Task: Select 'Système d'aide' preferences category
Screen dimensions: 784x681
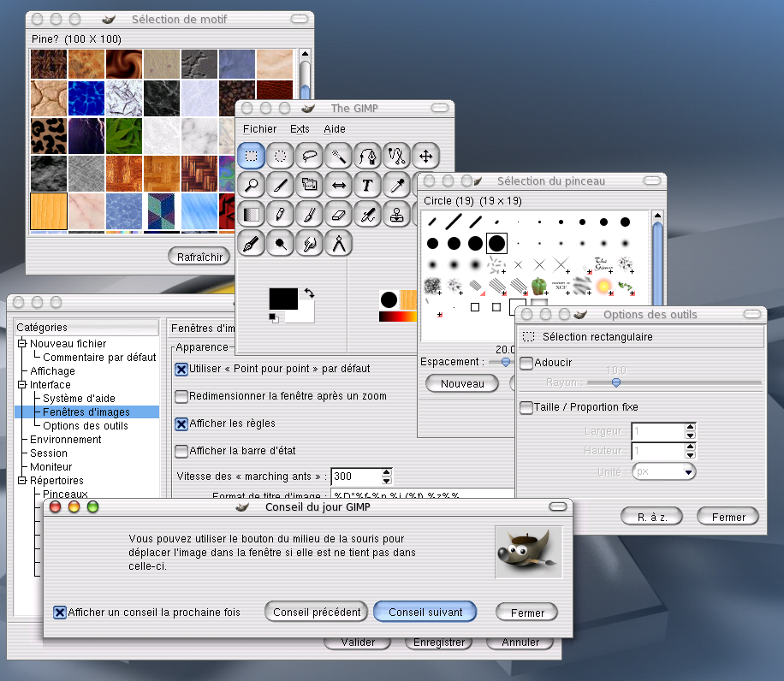Action: [79, 398]
